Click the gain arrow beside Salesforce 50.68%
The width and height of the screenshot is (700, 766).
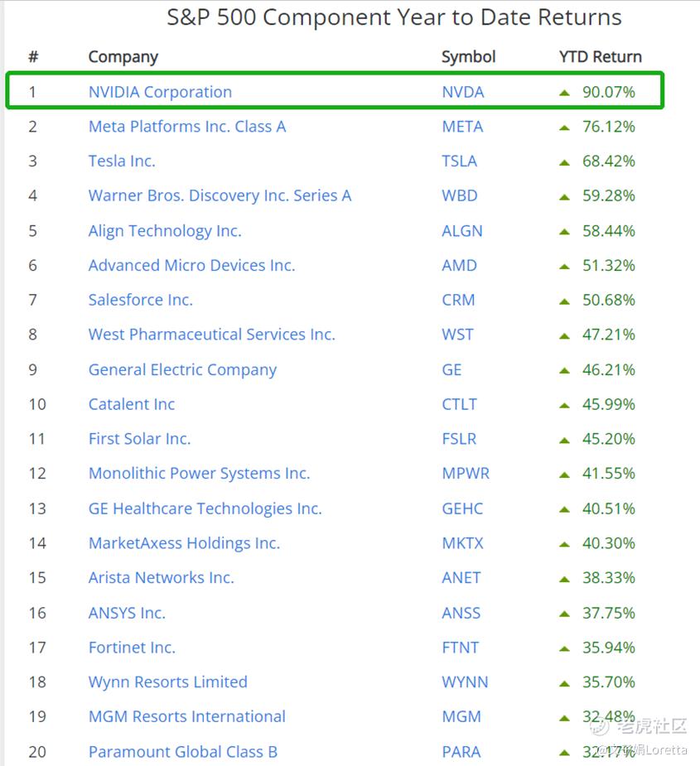click(565, 301)
